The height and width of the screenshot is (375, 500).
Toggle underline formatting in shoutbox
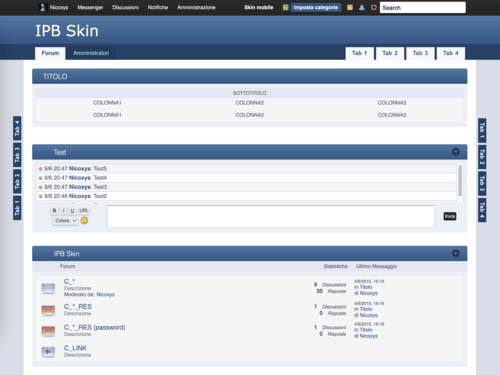72,210
